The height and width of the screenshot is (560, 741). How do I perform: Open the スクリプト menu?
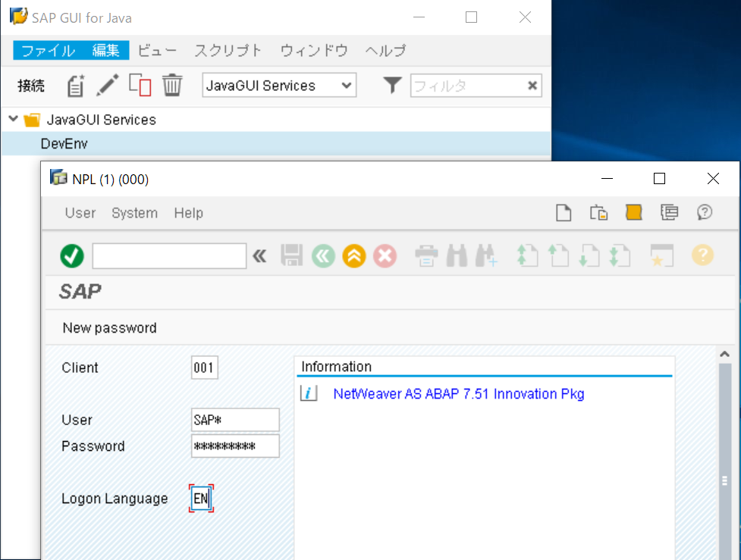click(228, 51)
